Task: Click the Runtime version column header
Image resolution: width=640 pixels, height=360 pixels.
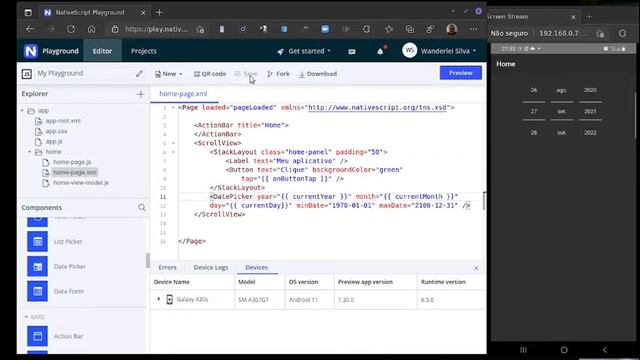Action: click(443, 282)
